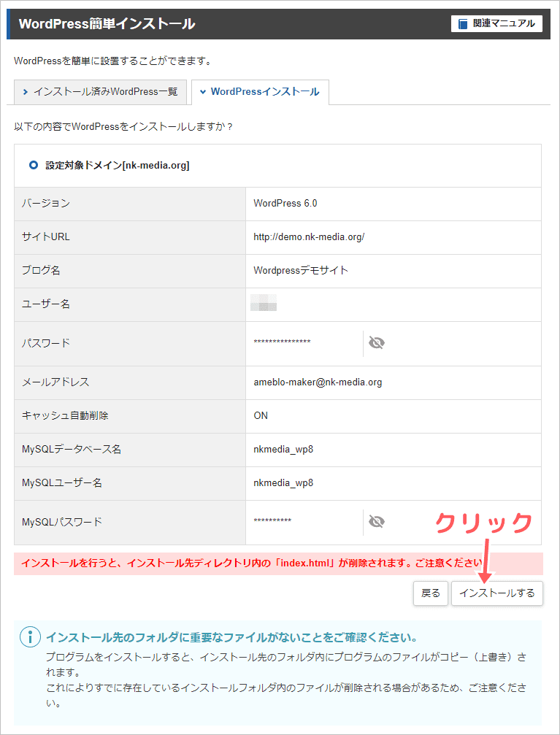Select the WordPressインストール tab

click(x=259, y=92)
